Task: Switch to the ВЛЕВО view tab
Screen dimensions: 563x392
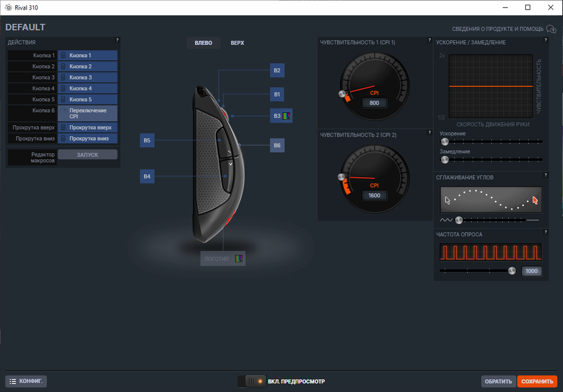Action: [204, 43]
